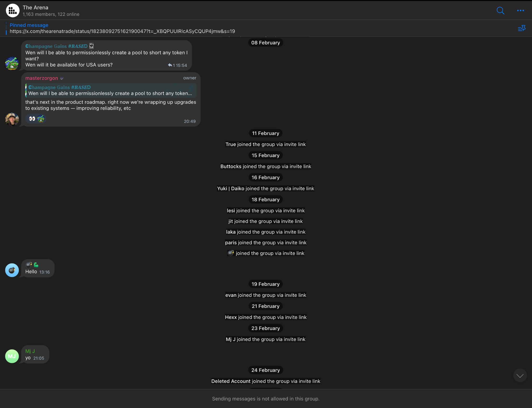Click the eyes emoji reaction
532x408 pixels.
pos(32,119)
